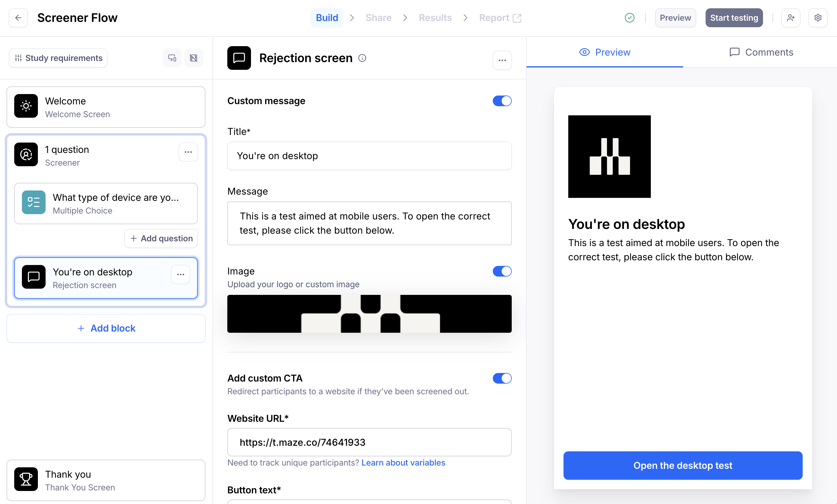Screen dimensions: 837x504
Task: Click the uploaded logo image thumbnail
Action: [x=369, y=314]
